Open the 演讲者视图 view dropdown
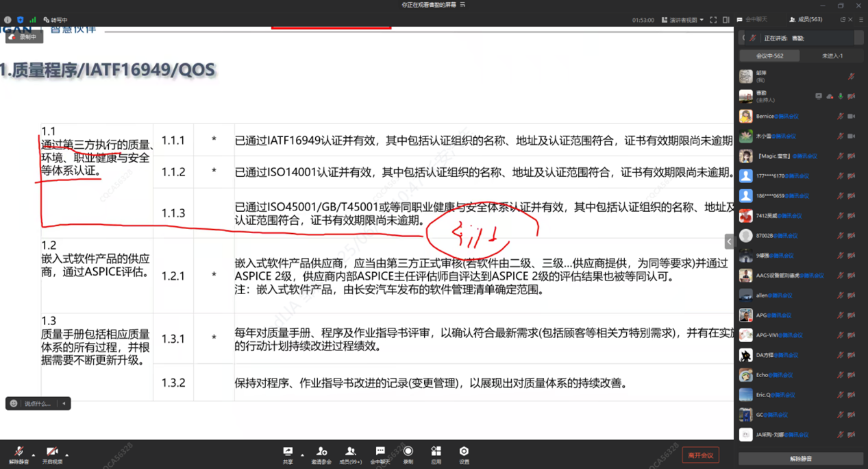Screen dimensions: 868x469 tap(682, 20)
